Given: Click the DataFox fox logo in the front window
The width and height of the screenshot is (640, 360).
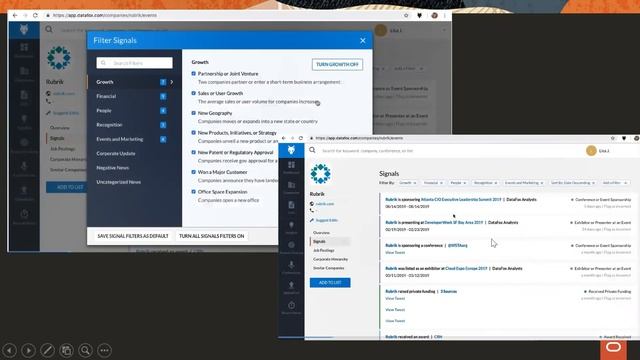Looking at the screenshot, I should [291, 150].
